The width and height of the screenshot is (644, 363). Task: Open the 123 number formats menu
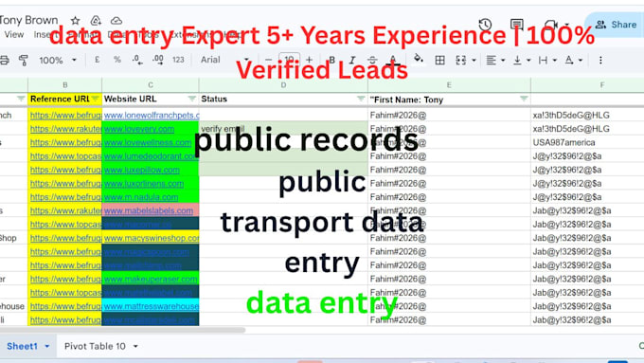click(178, 60)
